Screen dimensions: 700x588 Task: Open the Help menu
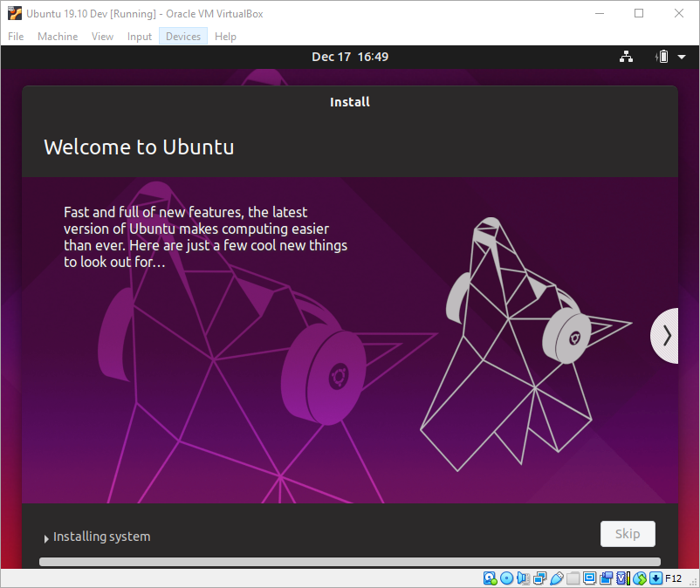(225, 36)
